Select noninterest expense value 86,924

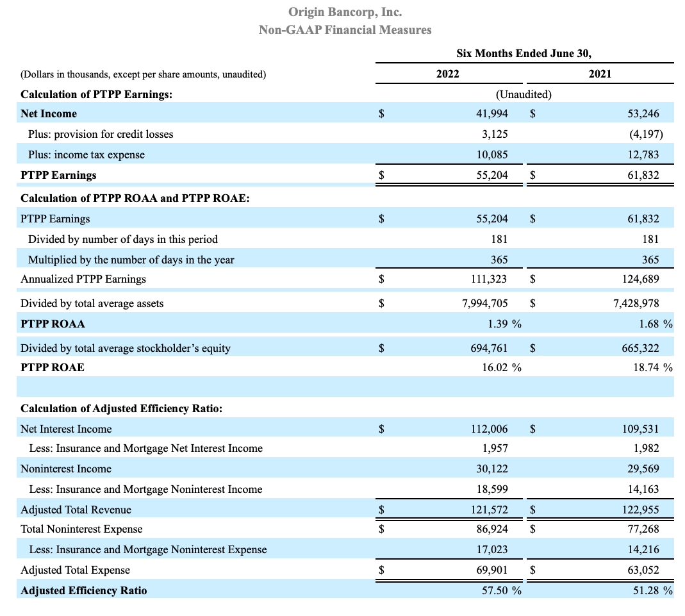click(492, 529)
